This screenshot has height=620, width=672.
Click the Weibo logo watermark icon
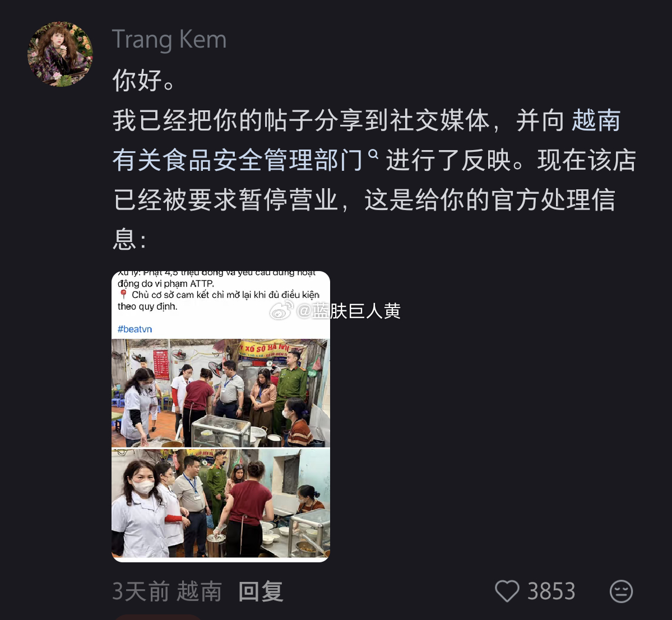click(x=281, y=310)
